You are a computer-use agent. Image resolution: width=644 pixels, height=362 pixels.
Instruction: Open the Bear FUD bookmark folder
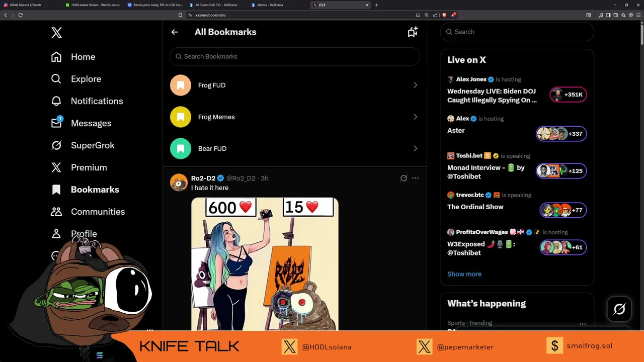click(x=295, y=148)
